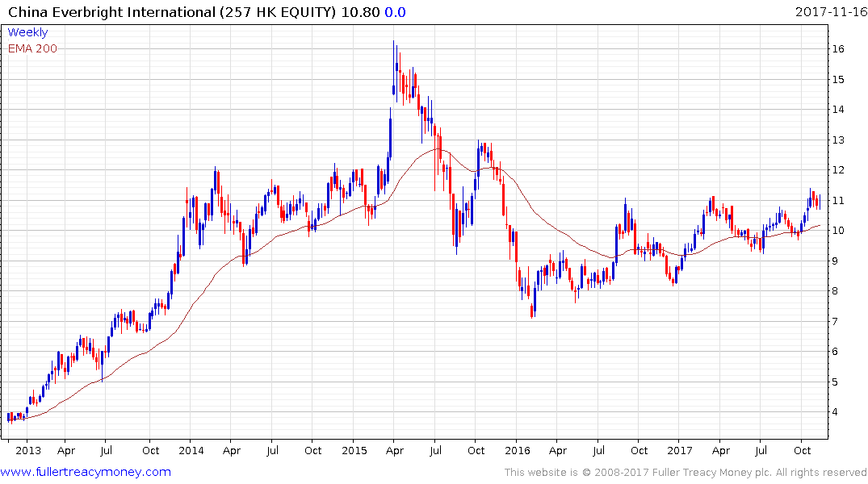868x484 pixels.
Task: Click the 9 price axis label
Action: click(x=835, y=261)
